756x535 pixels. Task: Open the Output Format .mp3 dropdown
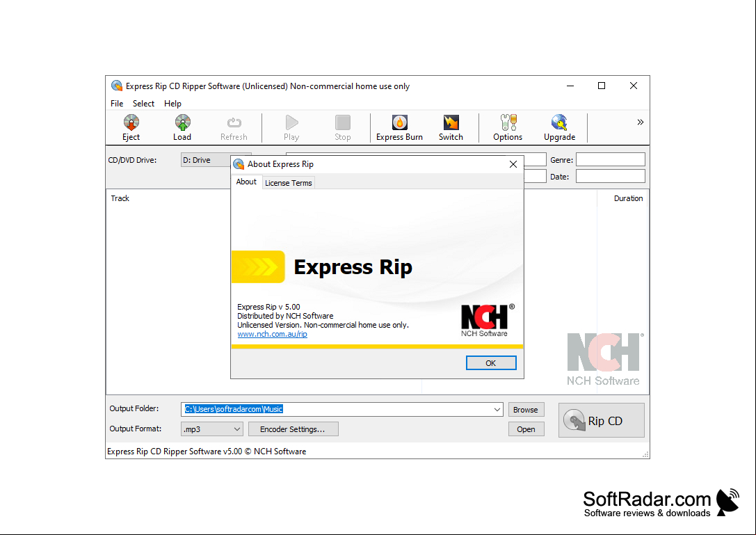tap(211, 429)
